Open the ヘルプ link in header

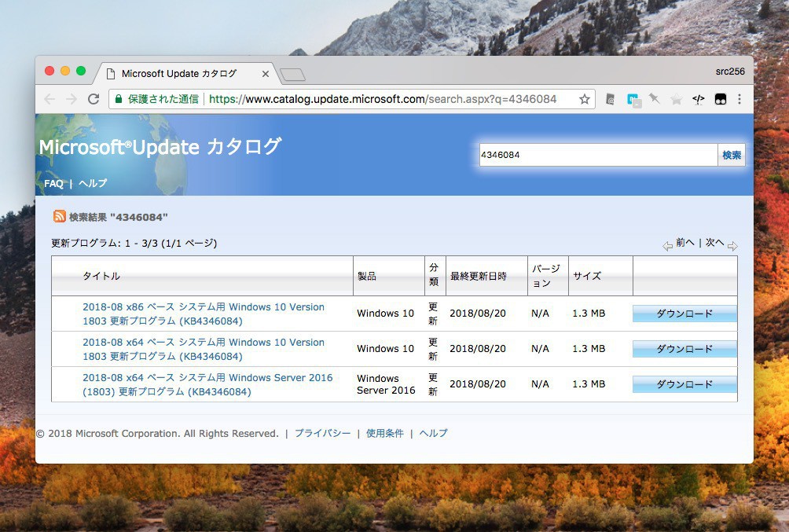click(93, 183)
